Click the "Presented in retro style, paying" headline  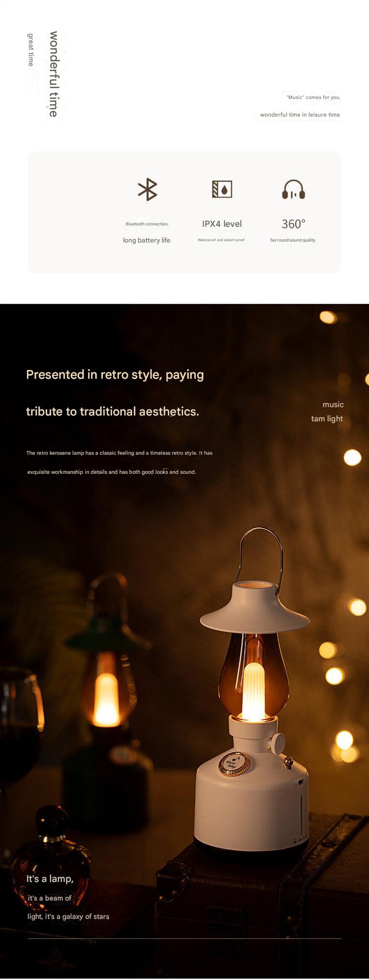pyautogui.click(x=115, y=374)
